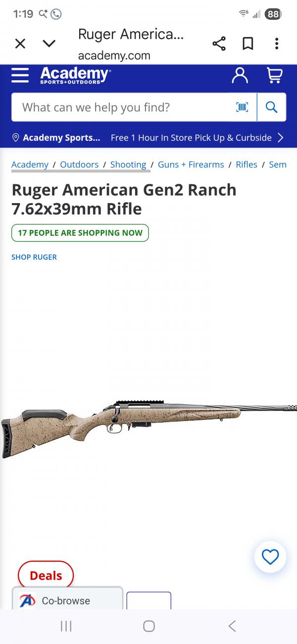Bookmark this page in browser
The width and height of the screenshot is (297, 644).
point(248,44)
